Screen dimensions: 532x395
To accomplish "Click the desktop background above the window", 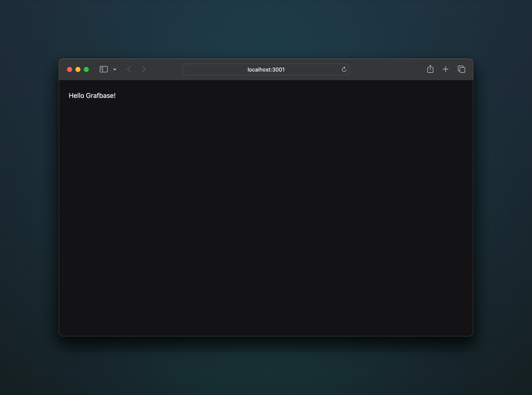I will tap(266, 28).
